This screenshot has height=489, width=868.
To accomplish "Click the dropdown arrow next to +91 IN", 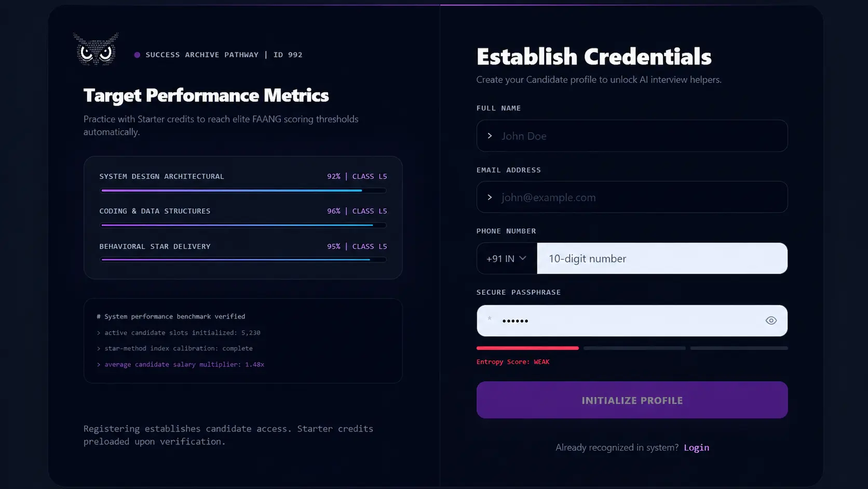I will click(x=523, y=258).
